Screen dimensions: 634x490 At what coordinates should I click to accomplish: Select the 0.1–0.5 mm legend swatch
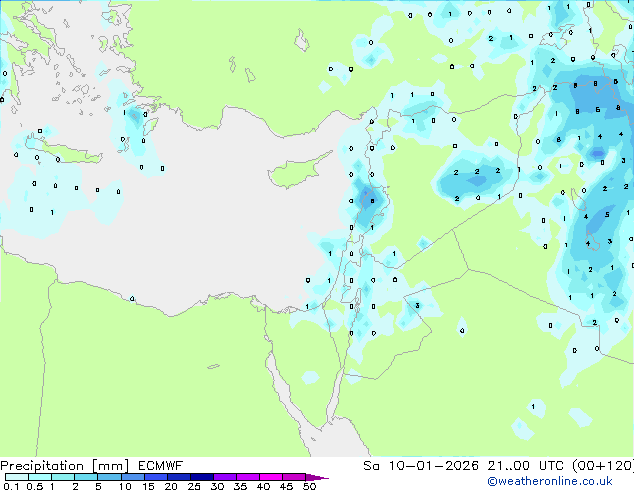tap(17, 477)
